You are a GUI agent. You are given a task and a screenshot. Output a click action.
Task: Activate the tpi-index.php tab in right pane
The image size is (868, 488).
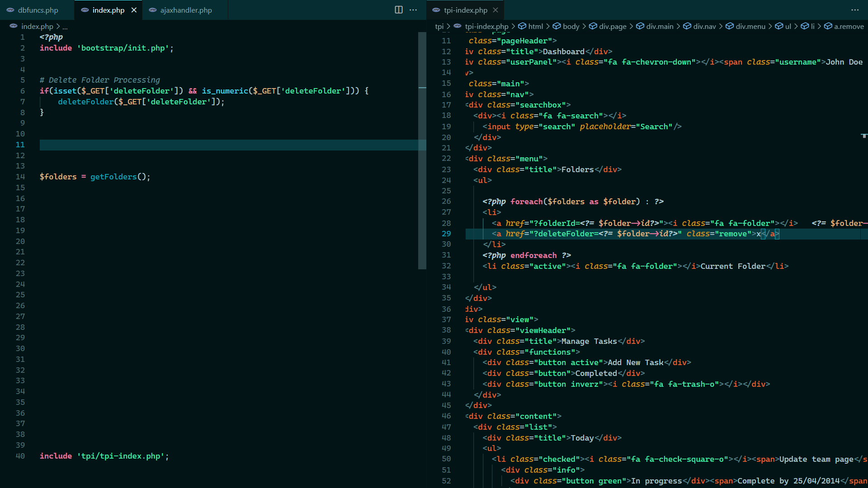tap(465, 10)
